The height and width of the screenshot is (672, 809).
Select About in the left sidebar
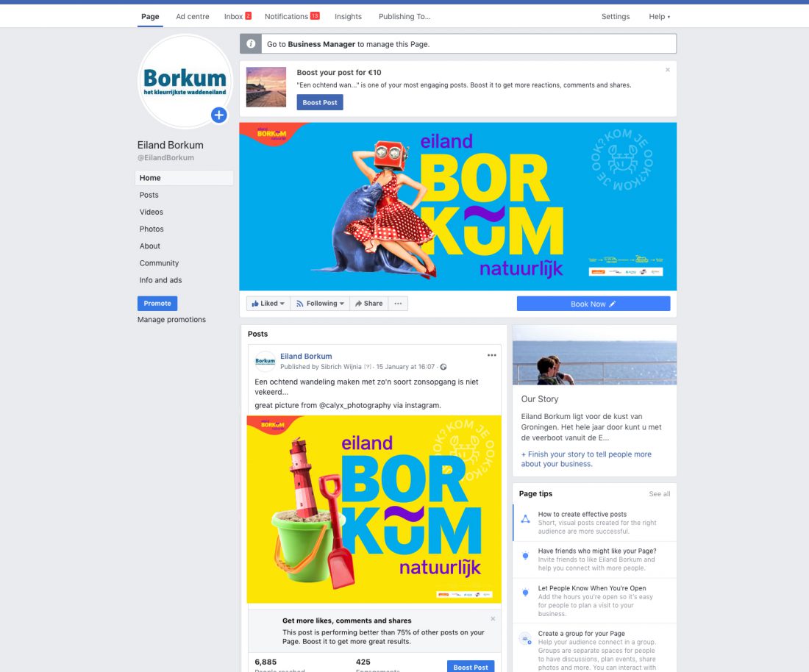click(x=150, y=246)
